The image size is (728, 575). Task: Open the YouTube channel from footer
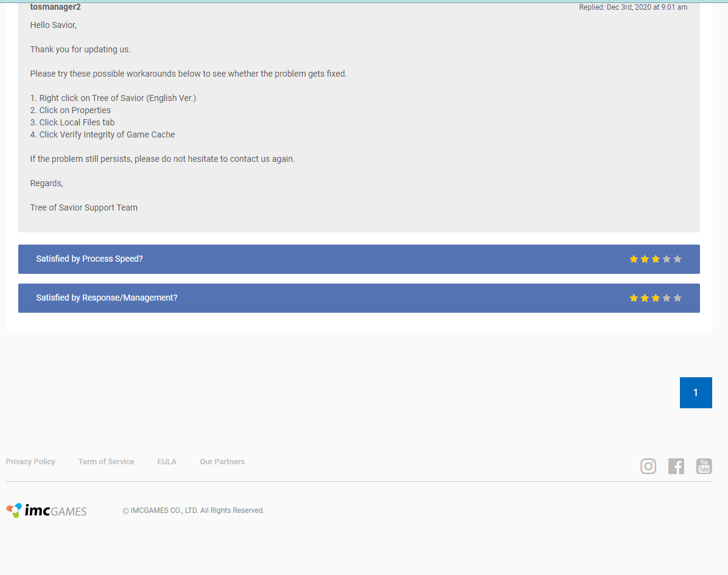tap(704, 466)
